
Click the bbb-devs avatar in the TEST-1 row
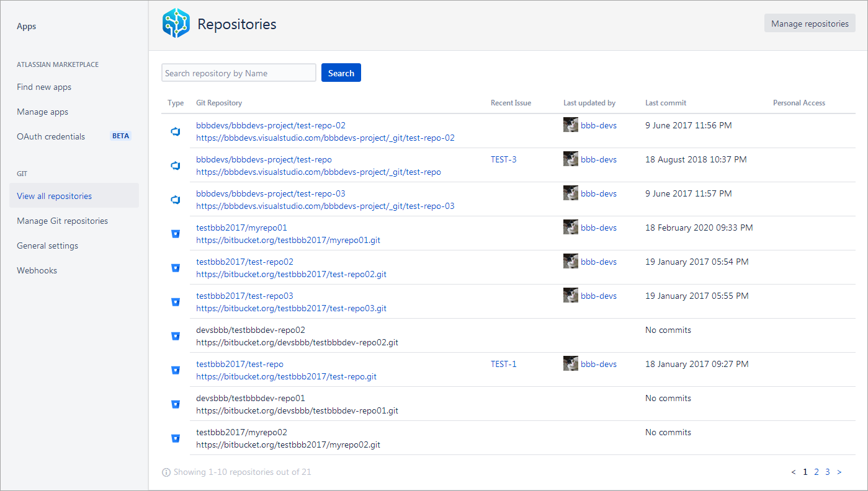tap(571, 363)
